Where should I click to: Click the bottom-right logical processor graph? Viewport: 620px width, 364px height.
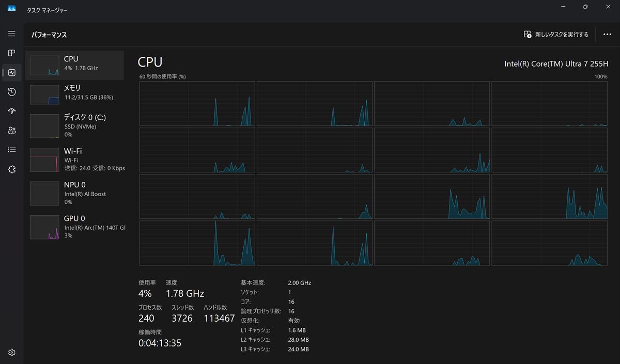tap(549, 243)
